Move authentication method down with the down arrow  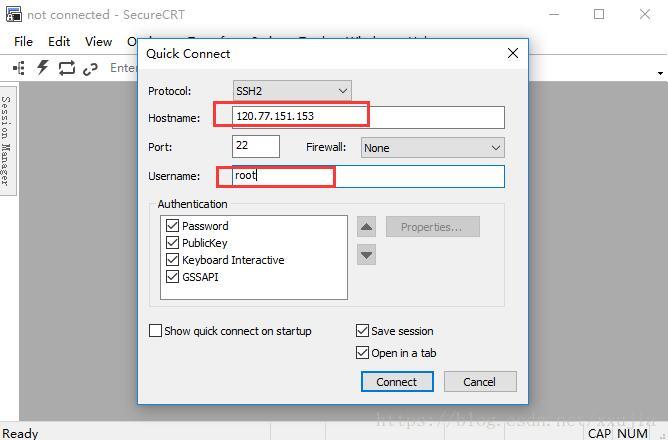366,255
